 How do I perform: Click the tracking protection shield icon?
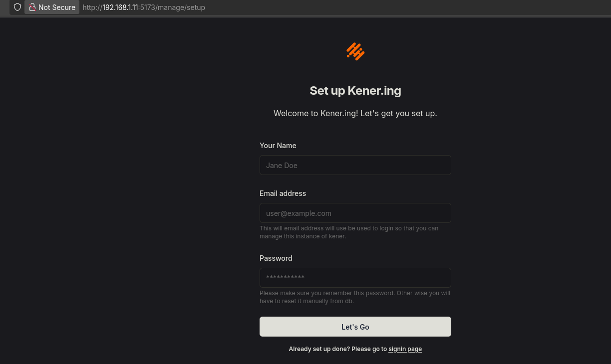click(x=17, y=7)
